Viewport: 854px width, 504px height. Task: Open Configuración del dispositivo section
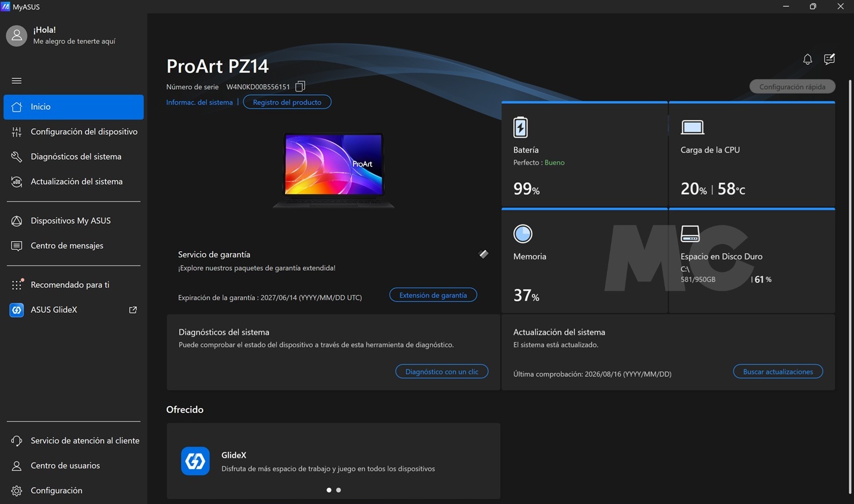pyautogui.click(x=74, y=132)
